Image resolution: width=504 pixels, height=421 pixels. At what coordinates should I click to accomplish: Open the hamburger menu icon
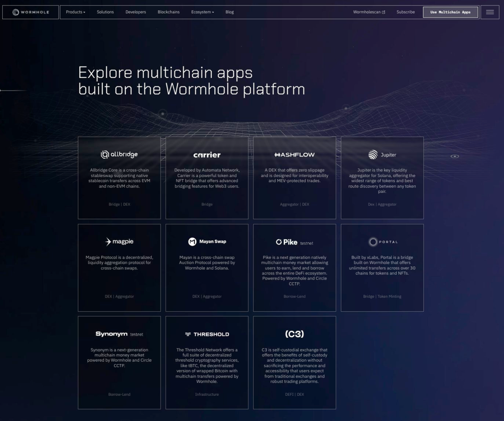(490, 12)
